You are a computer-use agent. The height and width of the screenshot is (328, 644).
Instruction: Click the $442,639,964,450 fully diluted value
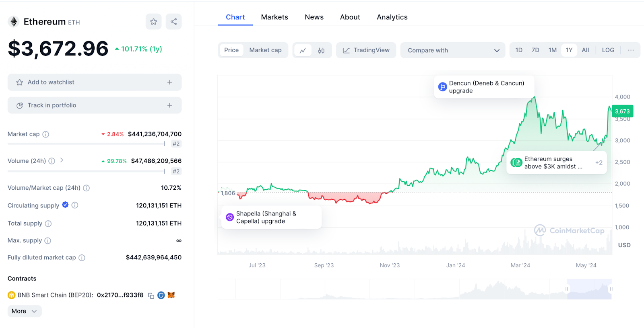[x=154, y=258]
